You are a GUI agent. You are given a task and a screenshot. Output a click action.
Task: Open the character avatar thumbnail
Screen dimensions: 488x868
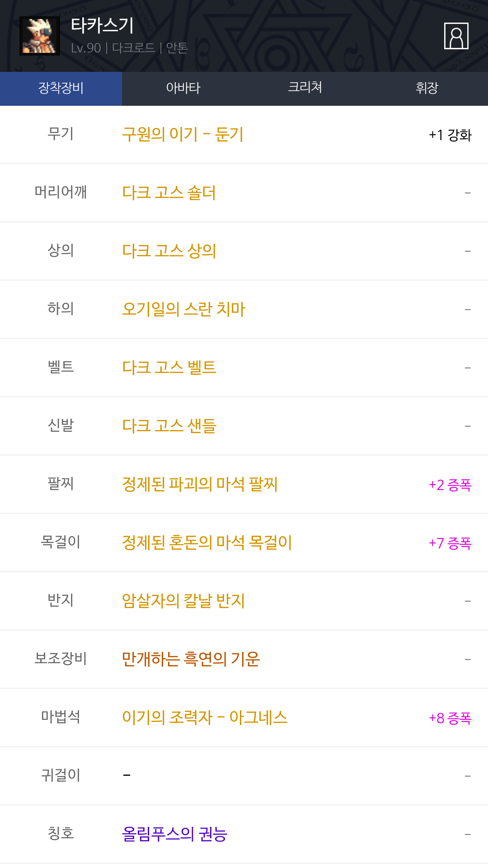coord(40,36)
